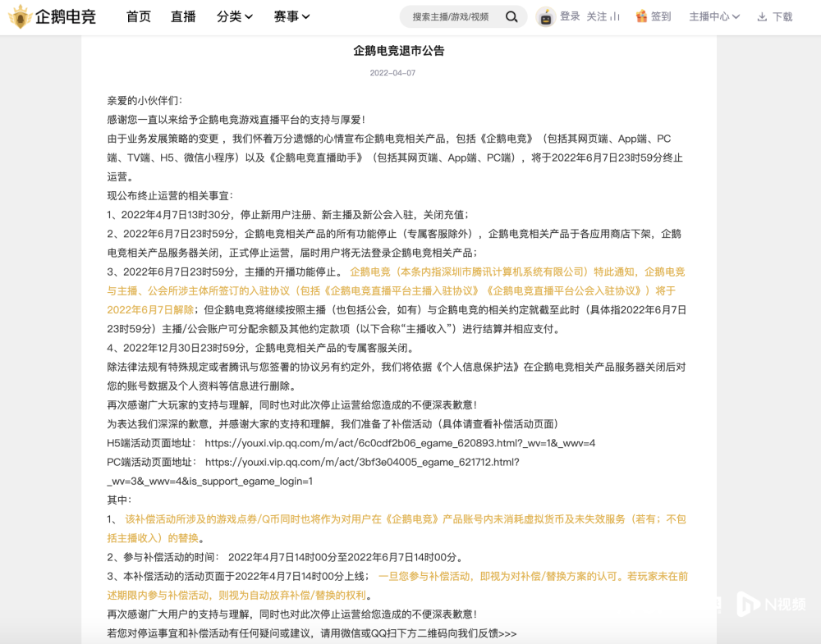The width and height of the screenshot is (821, 644).
Task: Click the bar chart icon next to 关注
Action: 615,16
